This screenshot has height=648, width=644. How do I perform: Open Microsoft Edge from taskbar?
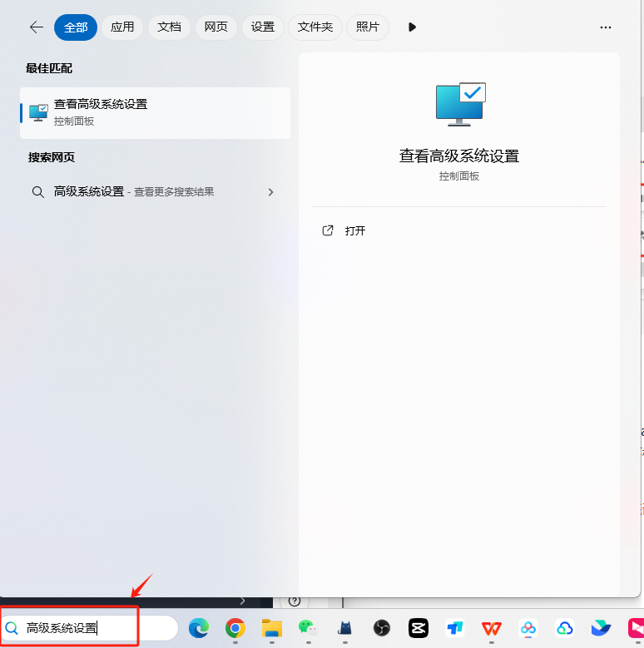[x=199, y=628]
